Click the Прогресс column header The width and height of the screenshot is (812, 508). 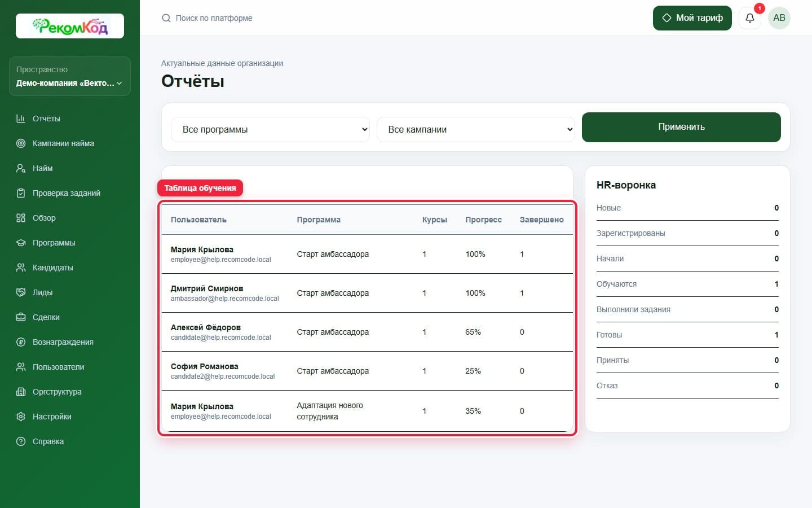pos(483,220)
